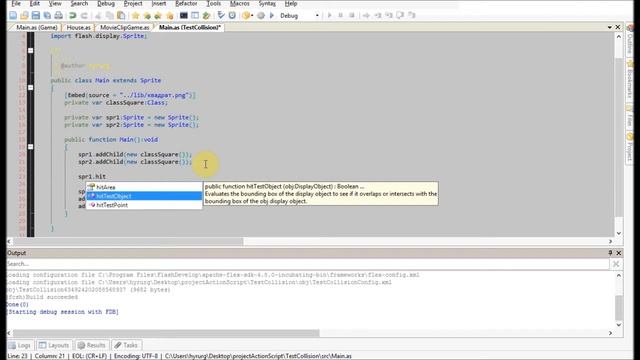Viewport: 640px width, 360px height.
Task: Toggle auto-hide pin on Output panel
Action: tap(610, 253)
